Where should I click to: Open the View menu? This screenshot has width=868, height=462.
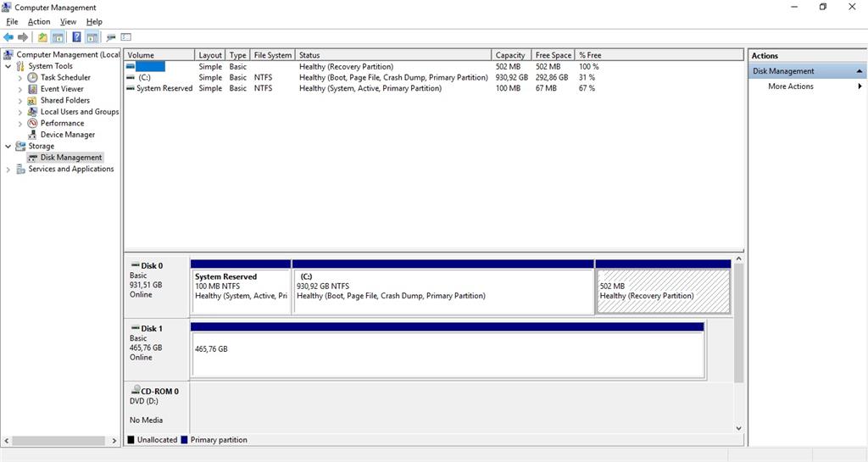pyautogui.click(x=68, y=21)
